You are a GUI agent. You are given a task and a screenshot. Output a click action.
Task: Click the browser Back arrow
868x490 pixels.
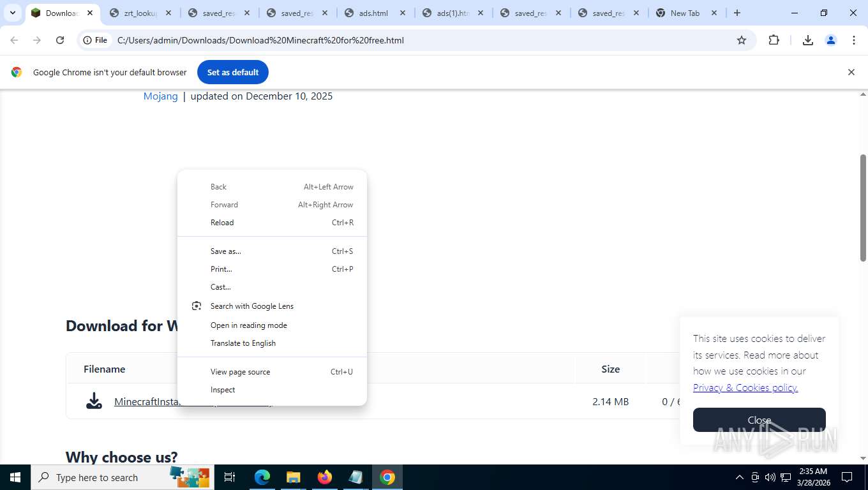coord(14,40)
